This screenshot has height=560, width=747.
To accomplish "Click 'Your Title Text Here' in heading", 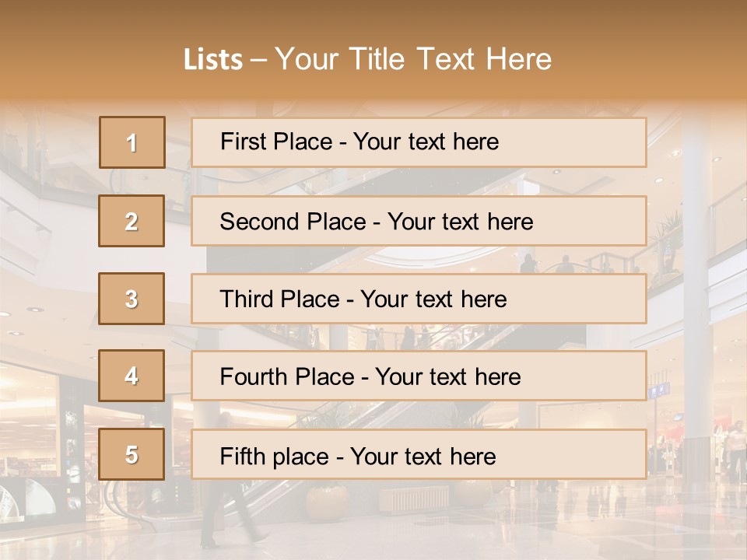I will click(413, 59).
